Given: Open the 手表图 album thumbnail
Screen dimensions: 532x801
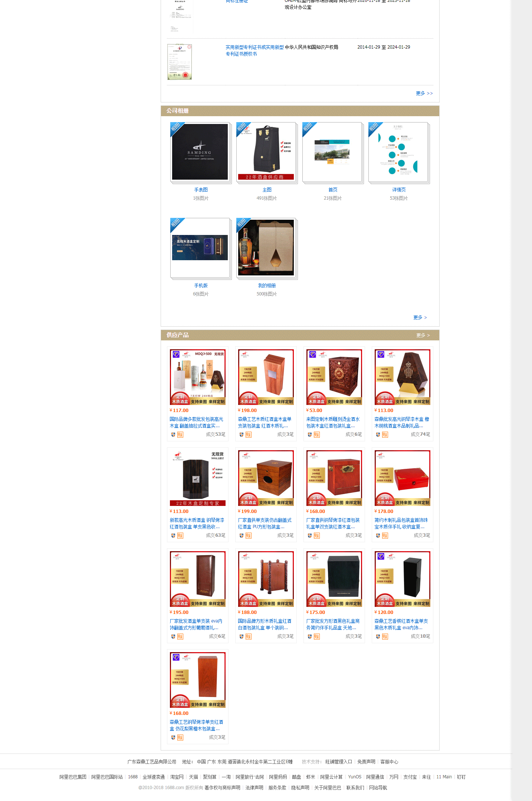Looking at the screenshot, I should pos(200,152).
